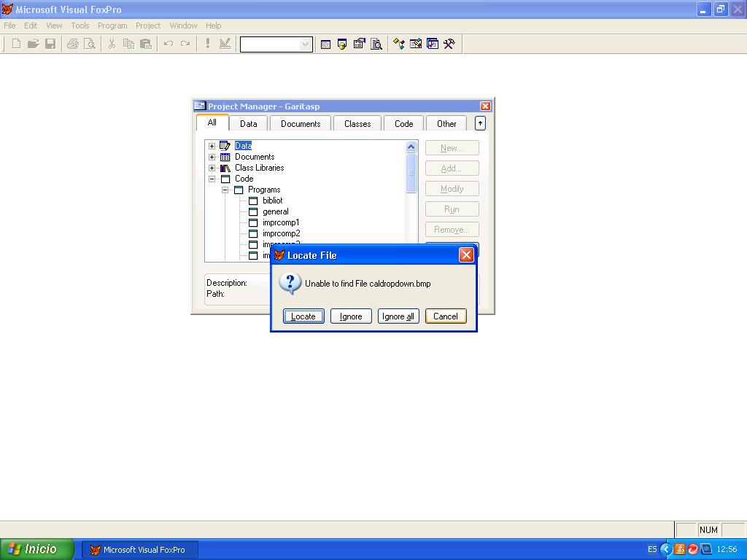Open the Window menu
This screenshot has height=560, width=747.
tap(183, 26)
